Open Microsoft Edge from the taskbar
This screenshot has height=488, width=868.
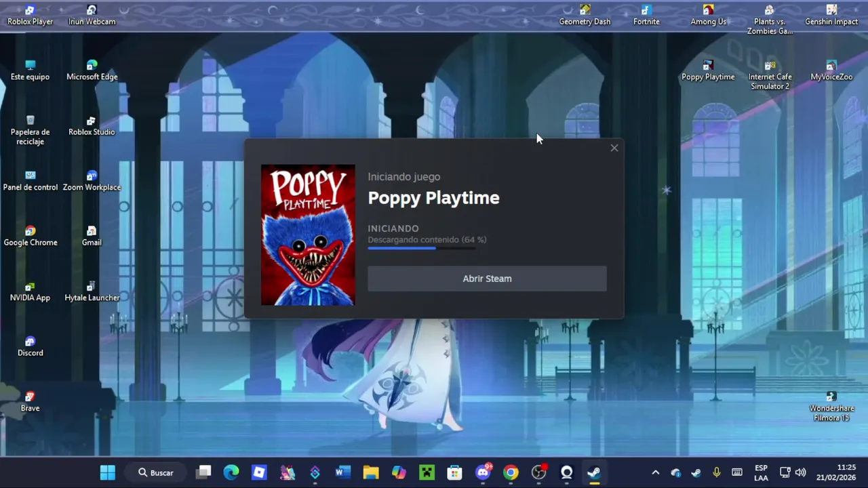coord(231,472)
